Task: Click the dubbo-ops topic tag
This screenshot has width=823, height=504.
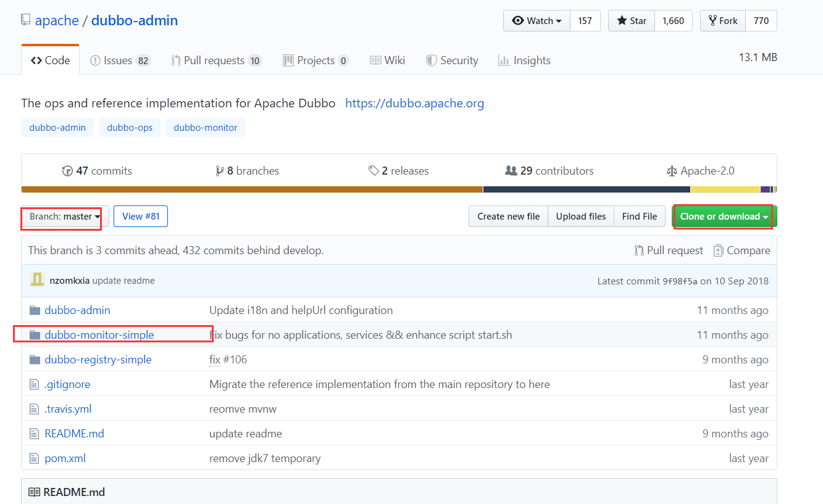Action: tap(130, 128)
